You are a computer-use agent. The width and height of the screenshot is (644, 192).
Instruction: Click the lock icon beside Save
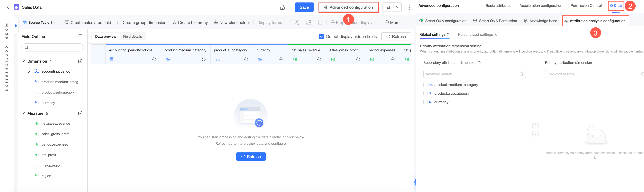[282, 7]
